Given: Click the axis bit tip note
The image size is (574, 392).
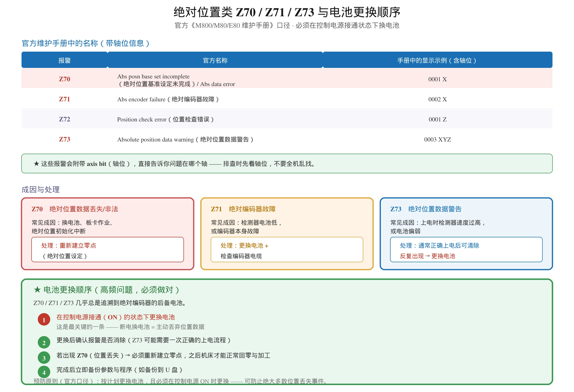Looking at the screenshot, I should (x=287, y=163).
